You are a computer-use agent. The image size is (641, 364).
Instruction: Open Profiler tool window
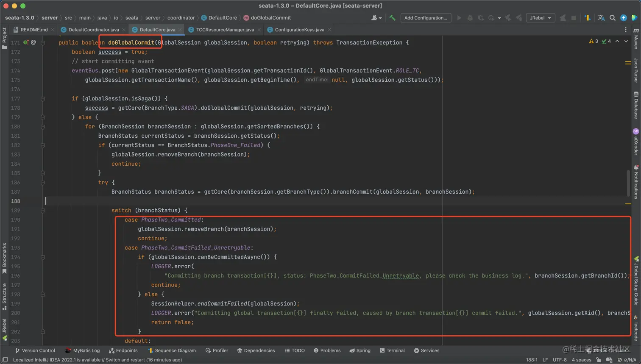(x=217, y=350)
